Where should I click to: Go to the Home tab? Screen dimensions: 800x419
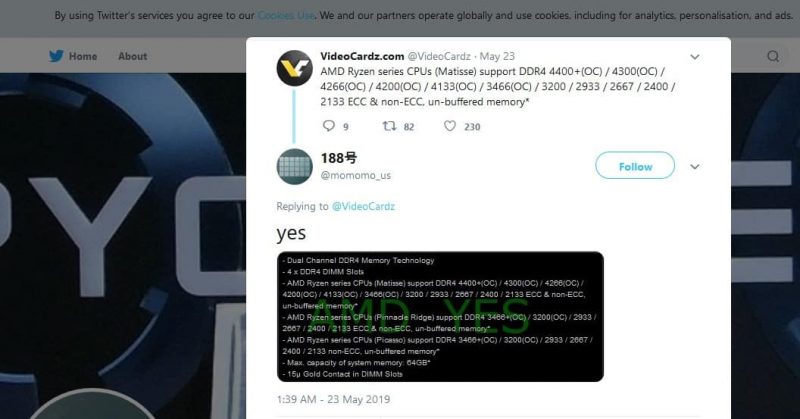click(83, 56)
